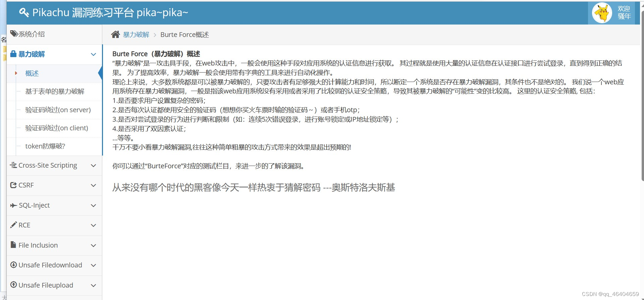Click the Unsafe Filedownload download icon
This screenshot has width=644, height=300.
(13, 265)
